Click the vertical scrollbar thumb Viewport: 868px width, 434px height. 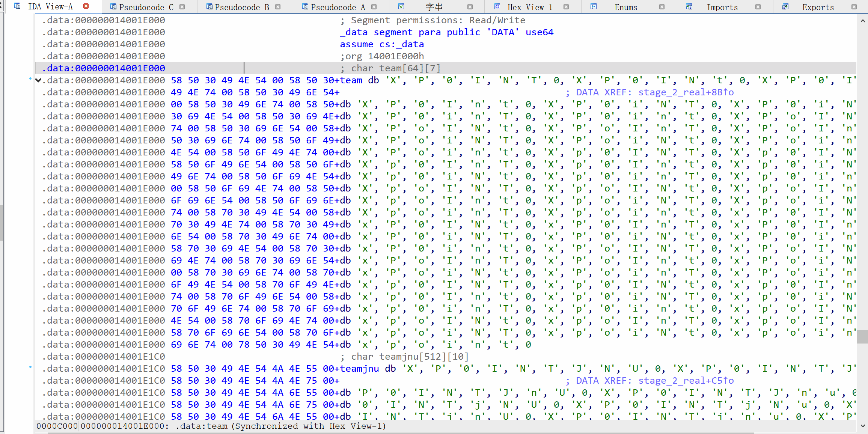pyautogui.click(x=862, y=337)
